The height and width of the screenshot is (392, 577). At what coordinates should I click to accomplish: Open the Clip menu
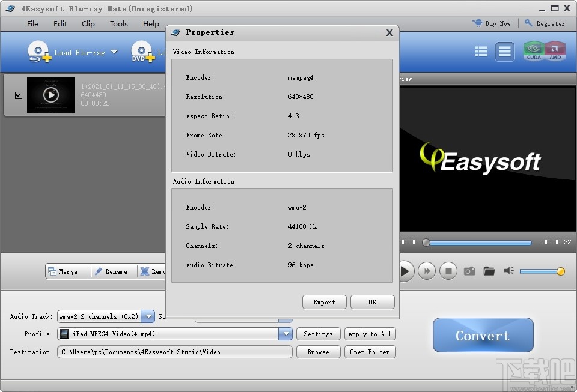point(88,24)
